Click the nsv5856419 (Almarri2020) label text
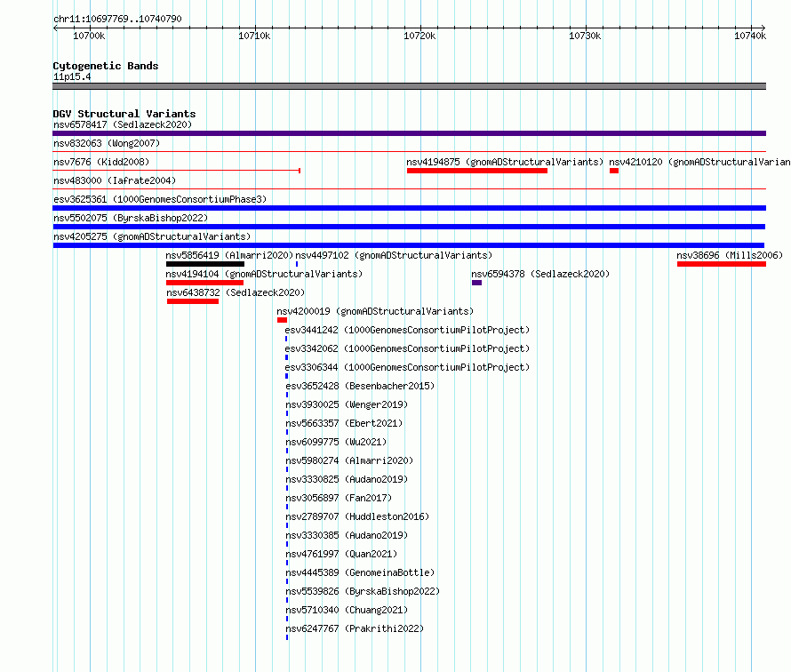Screen dimensions: 791x672 (x=229, y=255)
